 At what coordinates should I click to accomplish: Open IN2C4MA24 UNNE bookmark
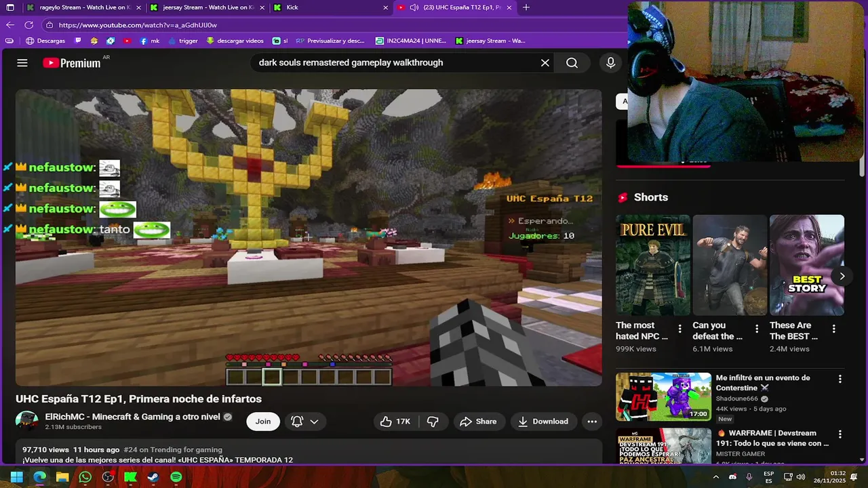pos(411,41)
